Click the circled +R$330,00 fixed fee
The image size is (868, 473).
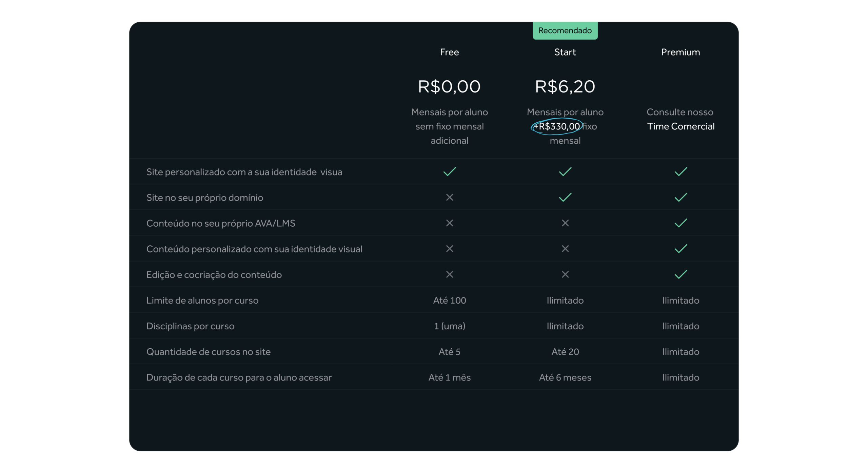(557, 126)
